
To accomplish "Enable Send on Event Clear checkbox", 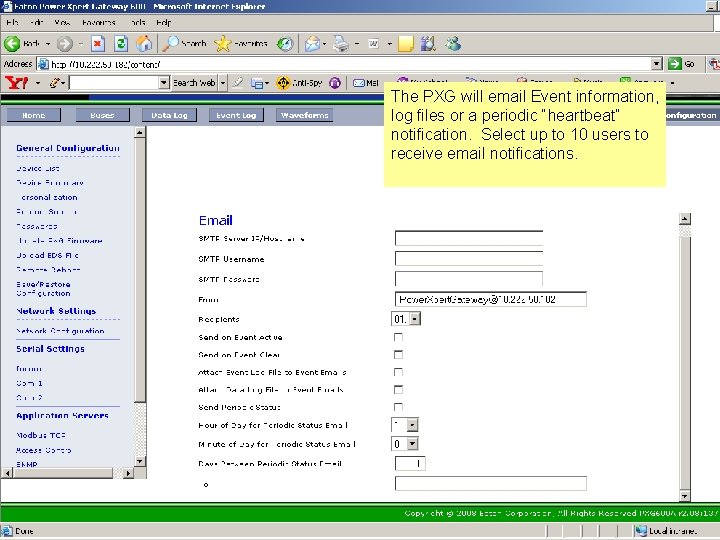I will (398, 355).
